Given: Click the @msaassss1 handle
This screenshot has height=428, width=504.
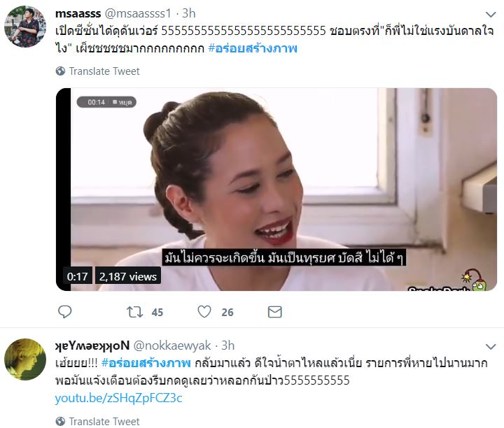Looking at the screenshot, I should pos(138,13).
